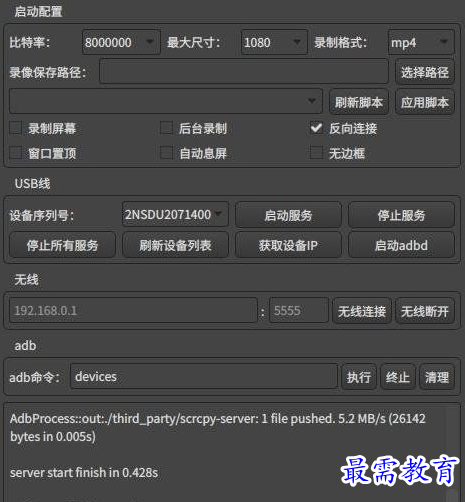Open the 设备序列号 device dropdown
Image resolution: width=465 pixels, height=502 pixels.
175,214
